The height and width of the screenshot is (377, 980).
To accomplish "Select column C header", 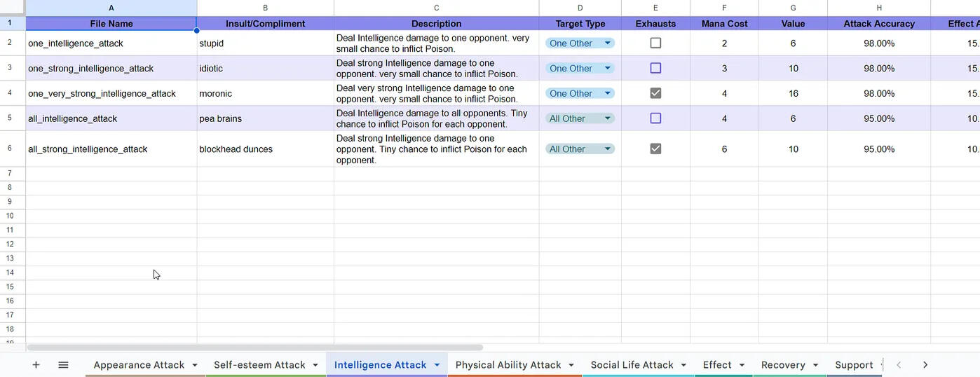I will pos(436,8).
